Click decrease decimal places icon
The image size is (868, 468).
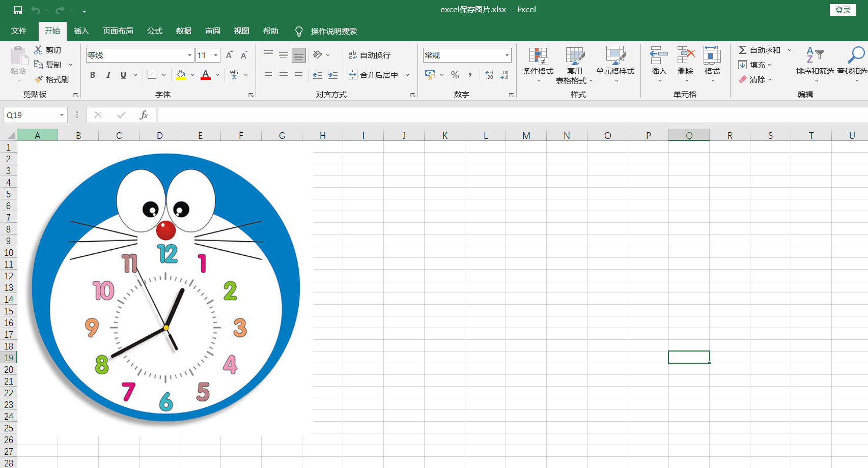pos(505,75)
